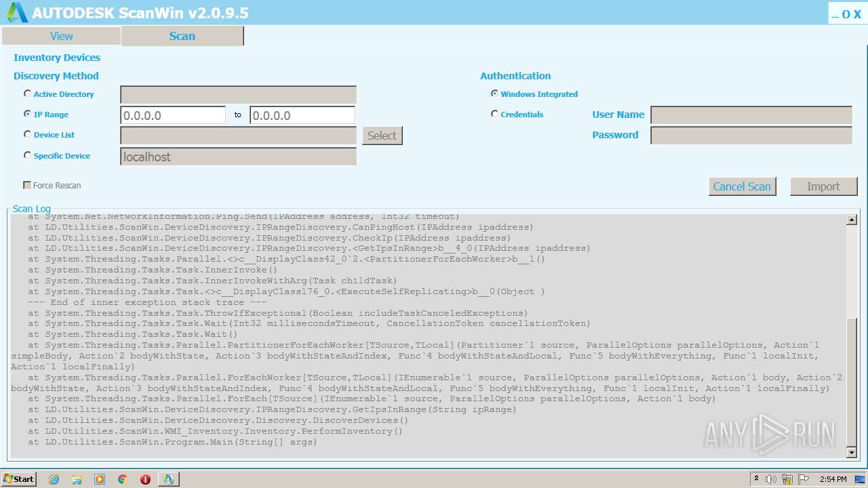
Task: Click the 'Task.InnerInvoke()' log line
Action: (153, 270)
